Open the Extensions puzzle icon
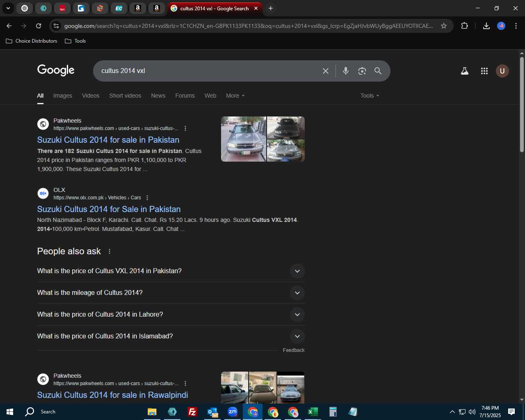 coord(464,26)
